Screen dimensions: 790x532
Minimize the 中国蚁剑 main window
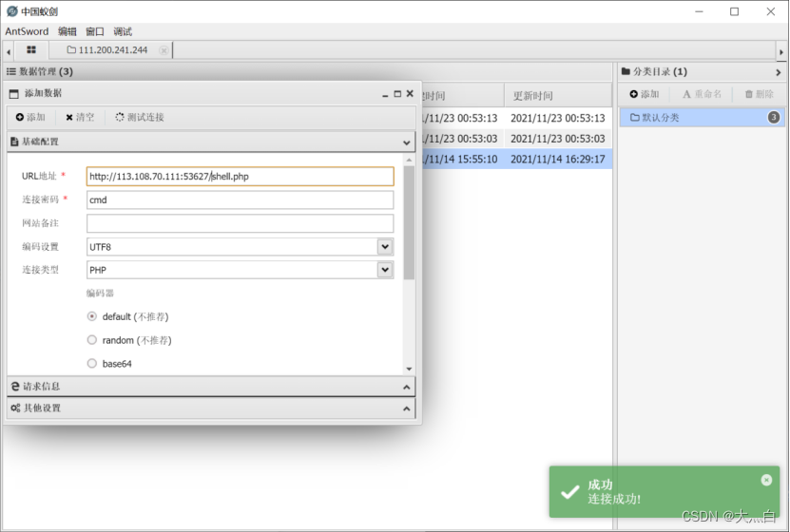[699, 11]
